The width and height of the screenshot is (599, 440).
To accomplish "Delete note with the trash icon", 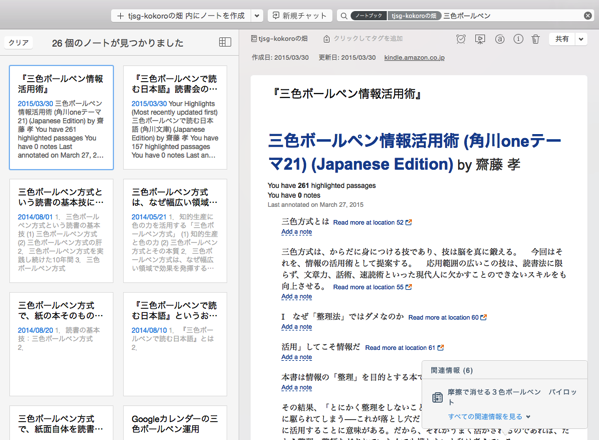I will [536, 39].
